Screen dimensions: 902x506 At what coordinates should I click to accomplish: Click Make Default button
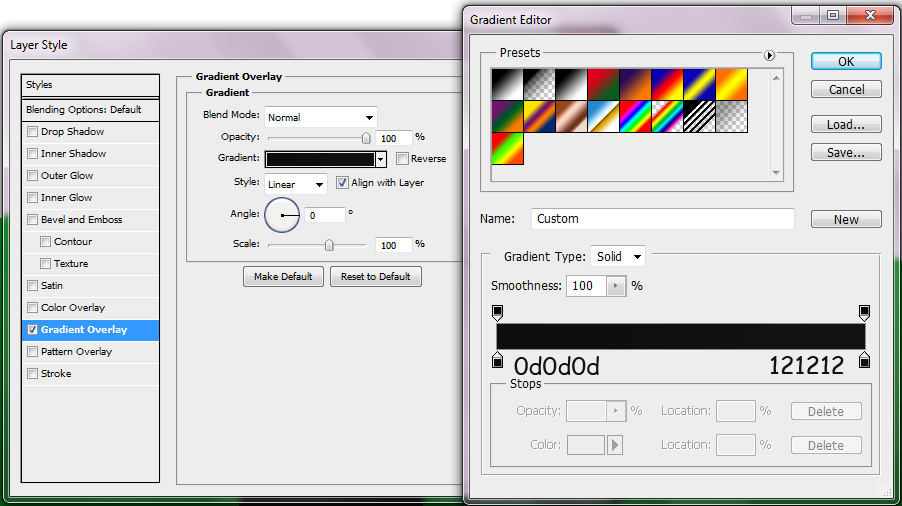(x=283, y=277)
